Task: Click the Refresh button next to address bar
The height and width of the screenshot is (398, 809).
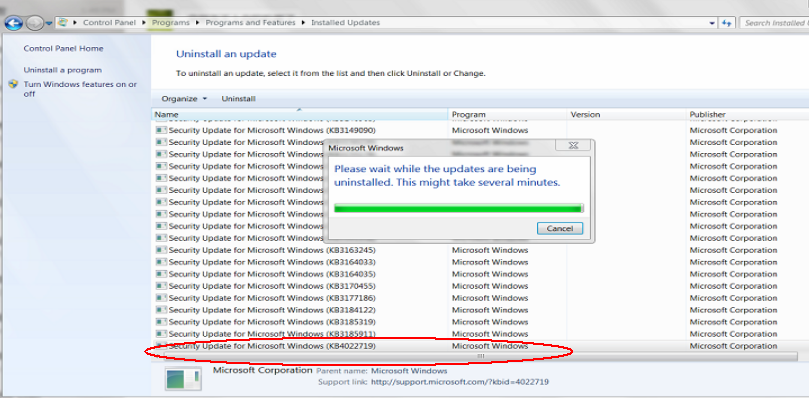Action: pyautogui.click(x=727, y=23)
